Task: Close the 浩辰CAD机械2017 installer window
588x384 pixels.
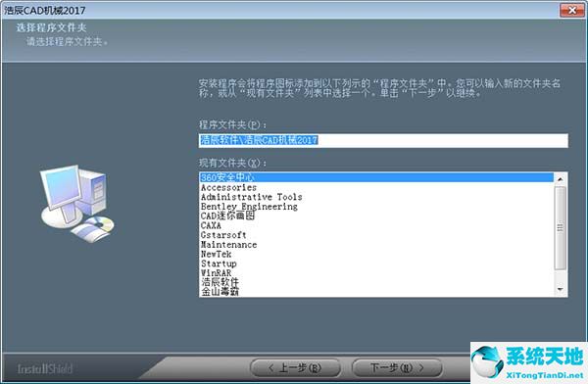Action: [572, 10]
